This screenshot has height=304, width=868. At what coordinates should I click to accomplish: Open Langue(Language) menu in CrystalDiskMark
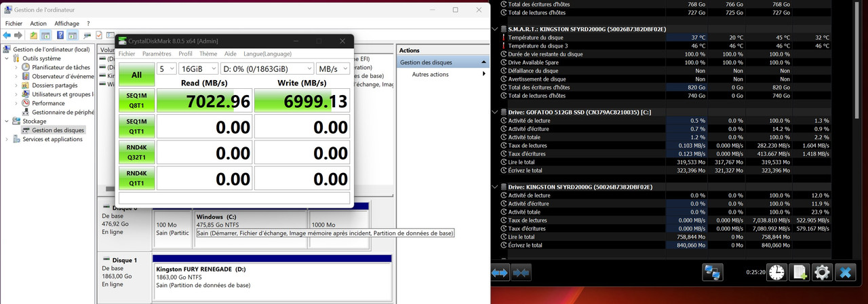click(x=267, y=54)
